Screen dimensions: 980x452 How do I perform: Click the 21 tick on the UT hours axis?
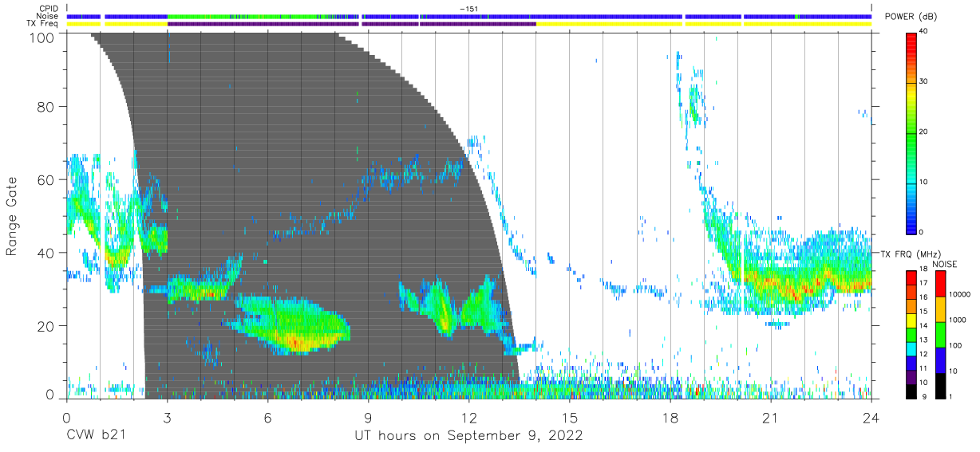771,417
